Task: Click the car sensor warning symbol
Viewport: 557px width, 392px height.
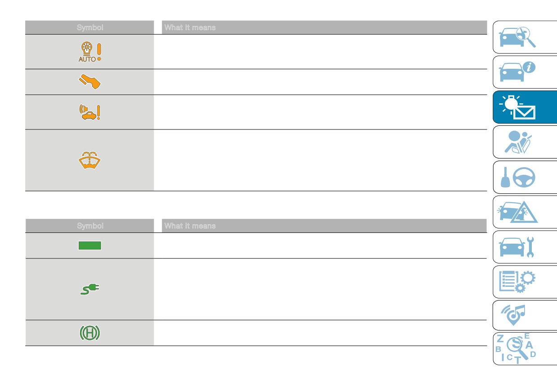Action: pyautogui.click(x=90, y=112)
